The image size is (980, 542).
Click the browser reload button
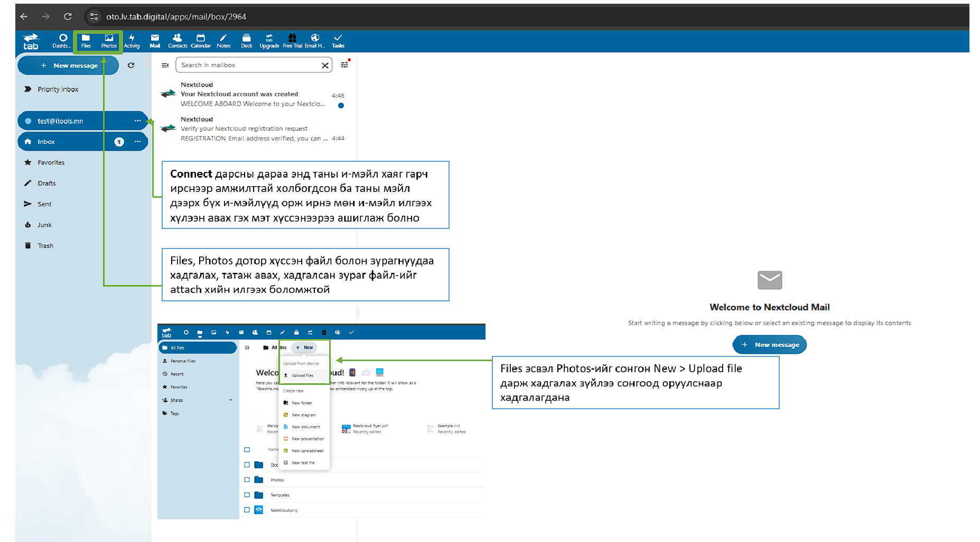click(68, 16)
